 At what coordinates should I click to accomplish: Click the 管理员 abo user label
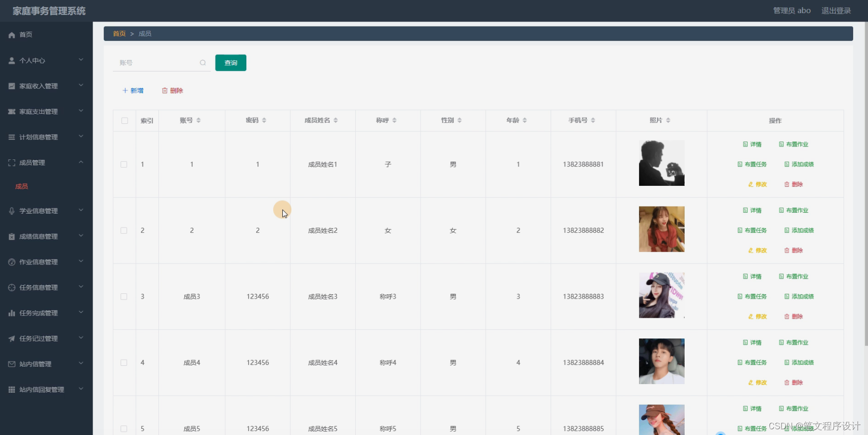point(792,11)
